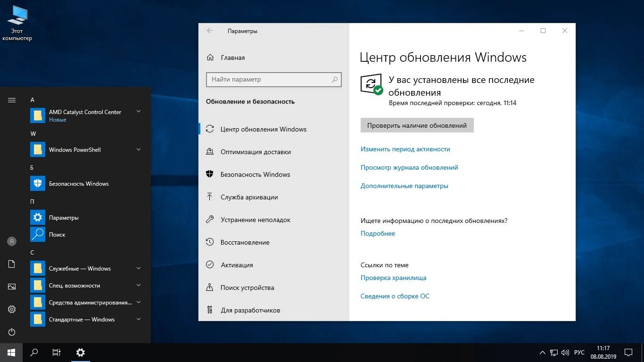Open Служба архивации section
This screenshot has width=644, height=362.
coord(274,197)
